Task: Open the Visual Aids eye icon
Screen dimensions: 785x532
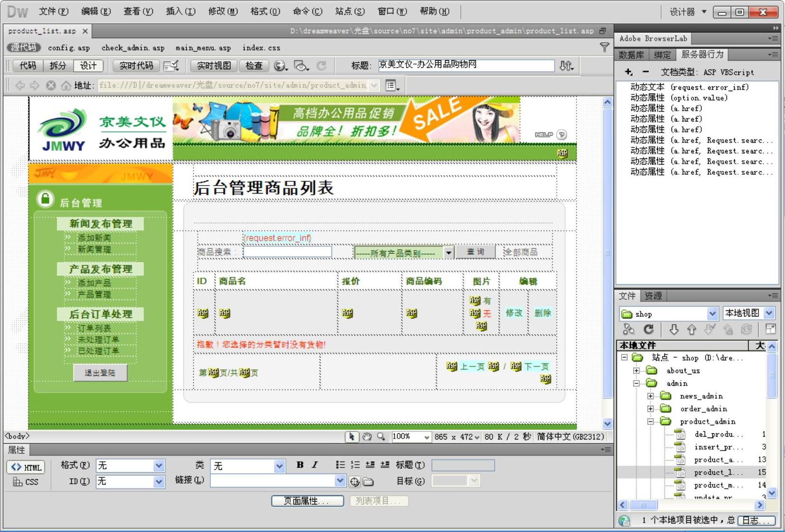Action: pyautogui.click(x=301, y=66)
